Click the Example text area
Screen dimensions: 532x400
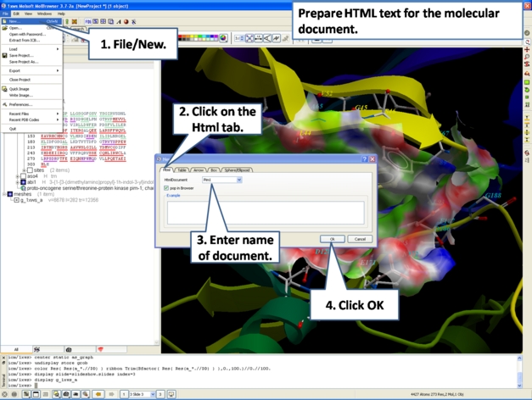(x=265, y=212)
